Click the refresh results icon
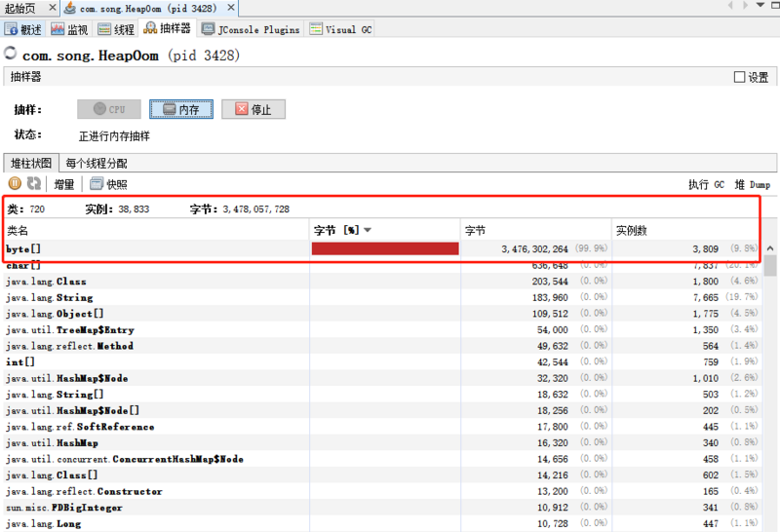The width and height of the screenshot is (780, 532). pos(34,183)
